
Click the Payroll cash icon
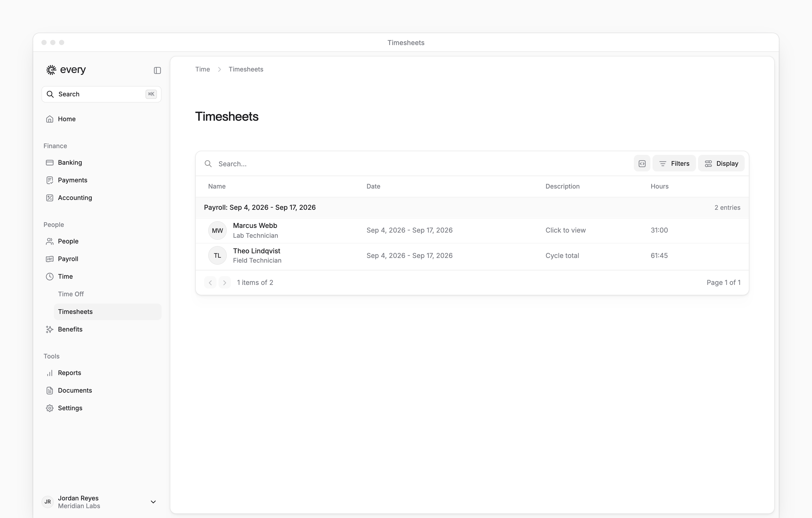(49, 259)
